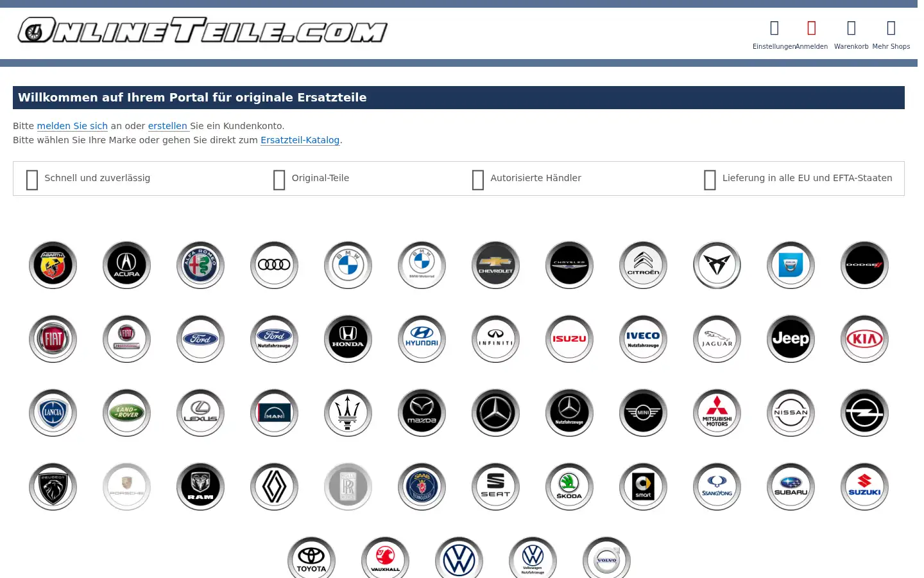Open the Citroën brand badge
The width and height of the screenshot is (924, 578).
click(643, 265)
